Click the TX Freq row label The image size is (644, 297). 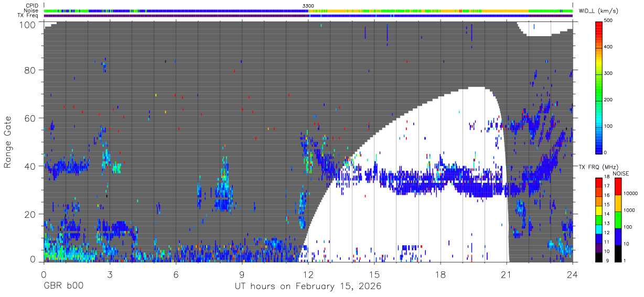click(28, 16)
